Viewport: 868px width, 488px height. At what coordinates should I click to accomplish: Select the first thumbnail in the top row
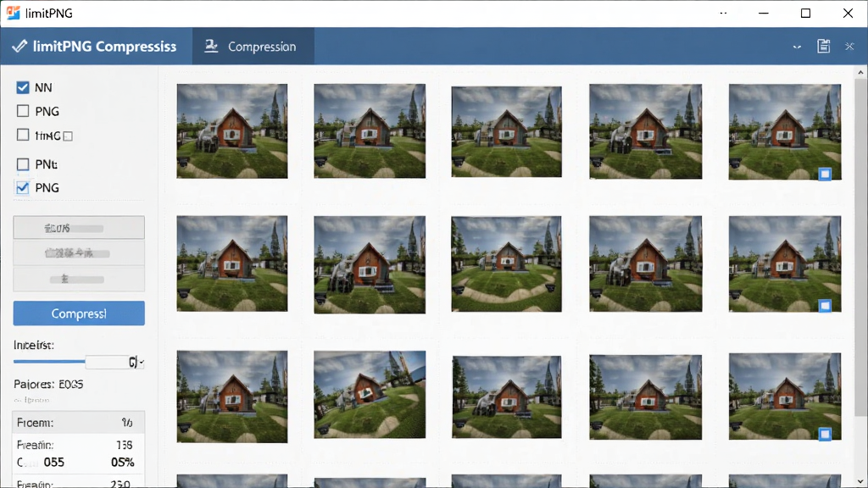[232, 131]
